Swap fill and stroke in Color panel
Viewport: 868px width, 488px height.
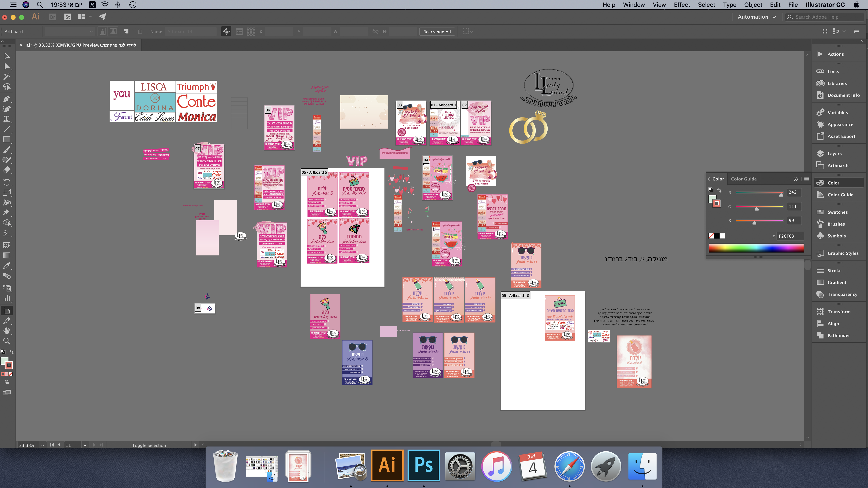point(719,190)
